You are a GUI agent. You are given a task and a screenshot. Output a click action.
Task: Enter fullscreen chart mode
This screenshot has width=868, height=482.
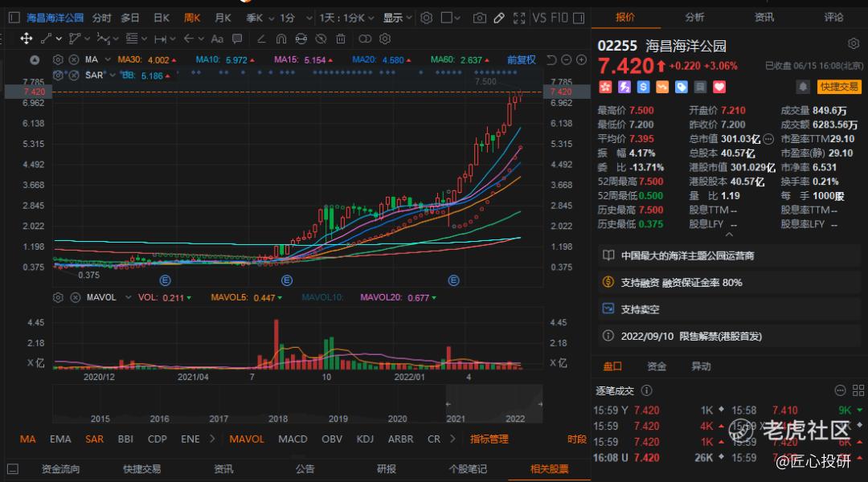pos(518,18)
